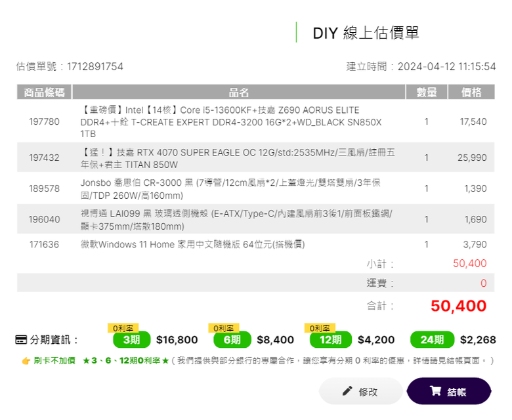Screen dimensions: 512x420
Task: Click product code 197432
Action: (x=44, y=157)
